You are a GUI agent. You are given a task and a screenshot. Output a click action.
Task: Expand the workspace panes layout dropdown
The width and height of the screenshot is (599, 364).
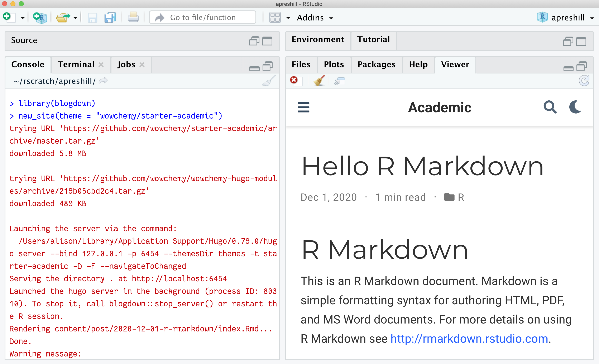point(288,18)
